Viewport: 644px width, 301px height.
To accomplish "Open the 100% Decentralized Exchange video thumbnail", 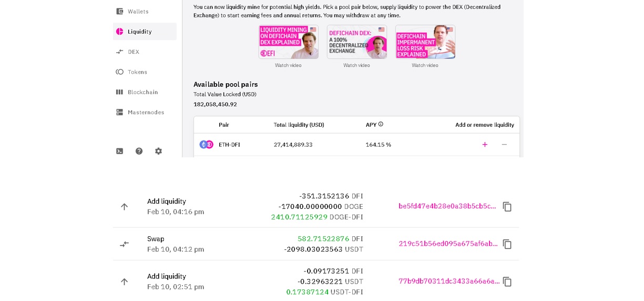I will 357,42.
